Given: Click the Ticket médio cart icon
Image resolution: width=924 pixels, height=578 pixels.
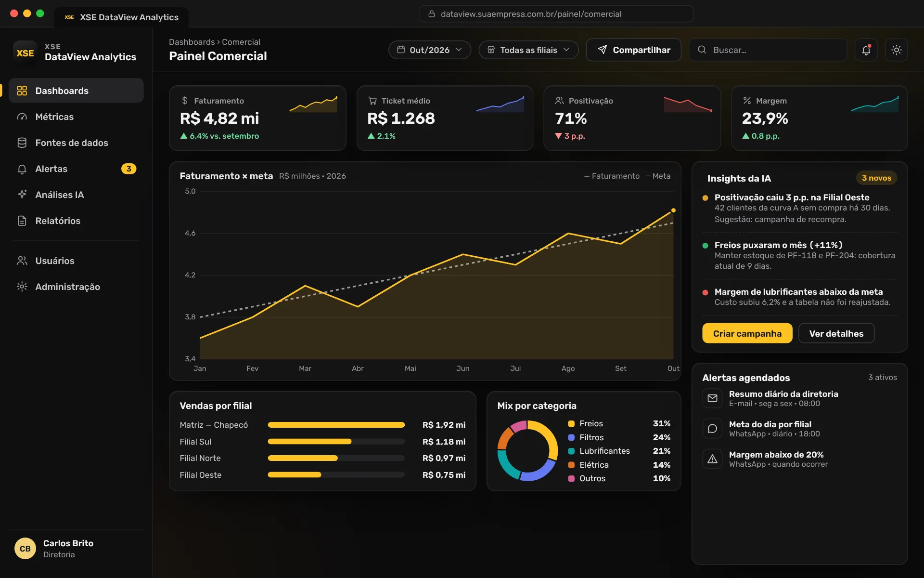Looking at the screenshot, I should [x=372, y=101].
